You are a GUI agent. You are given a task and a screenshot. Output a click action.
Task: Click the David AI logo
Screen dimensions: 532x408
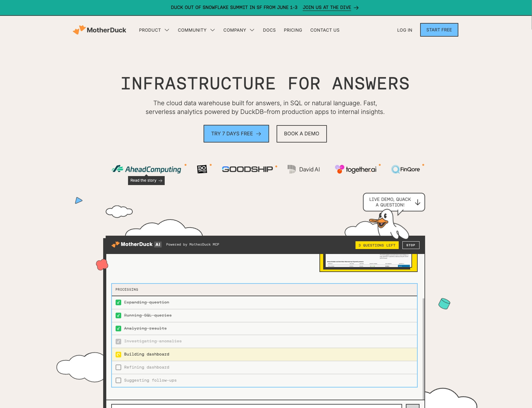tap(304, 169)
